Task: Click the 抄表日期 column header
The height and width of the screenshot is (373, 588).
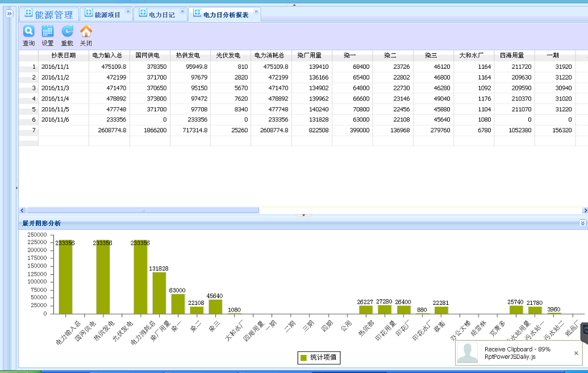Action: click(63, 56)
